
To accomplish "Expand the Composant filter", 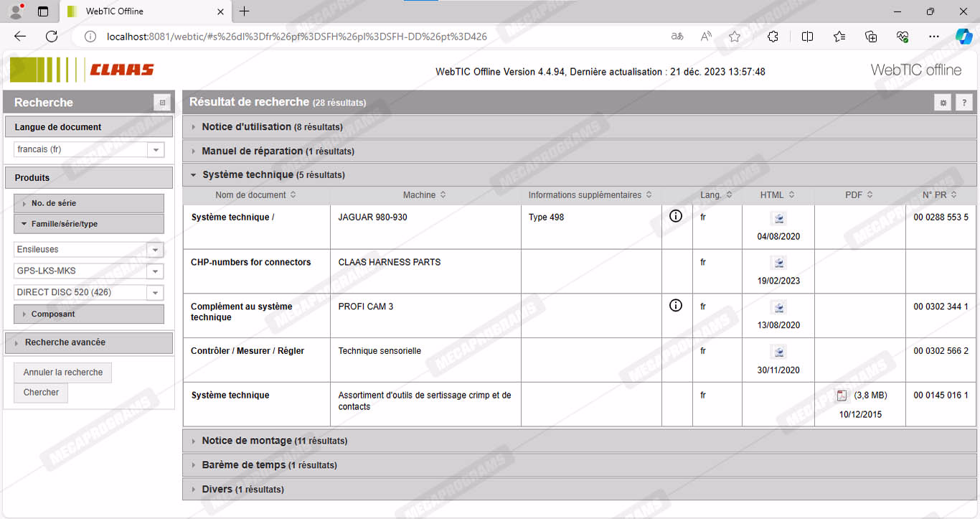I will click(x=53, y=314).
